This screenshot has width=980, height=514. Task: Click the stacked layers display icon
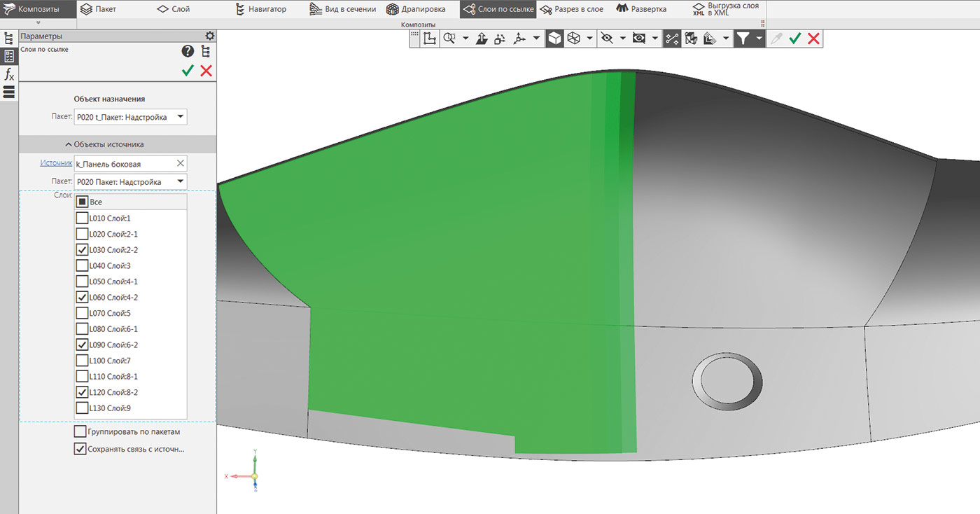pos(710,39)
